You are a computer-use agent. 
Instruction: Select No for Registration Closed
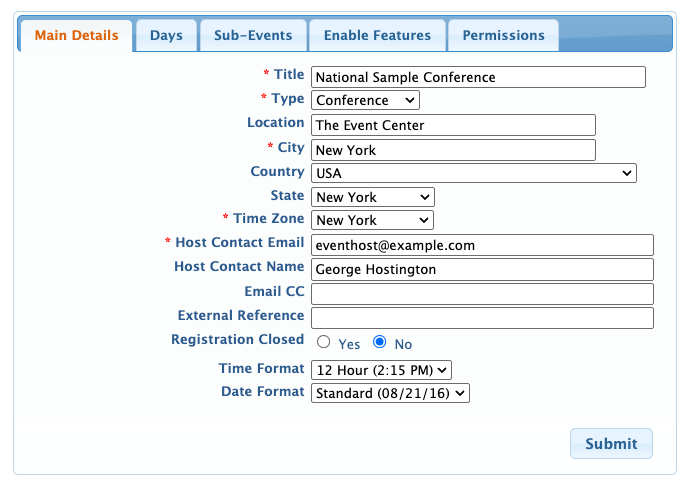[x=380, y=342]
